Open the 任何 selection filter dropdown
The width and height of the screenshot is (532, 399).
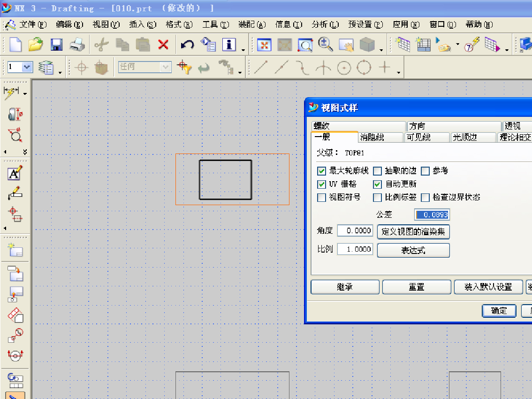point(165,67)
